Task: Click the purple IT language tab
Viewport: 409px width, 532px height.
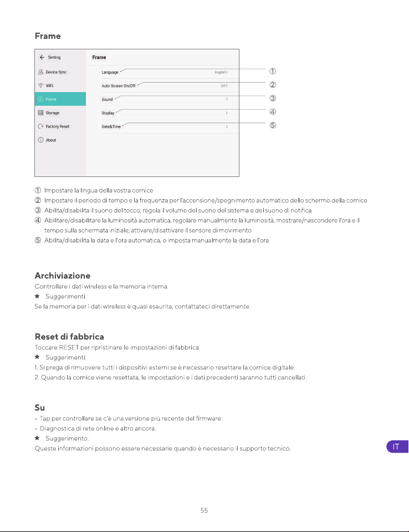Action: 397,447
